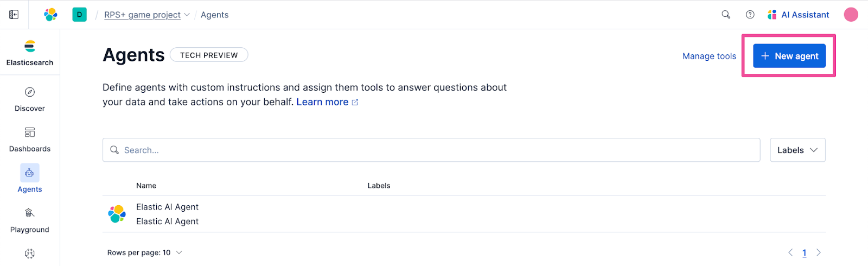Open the green D space selector

coord(80,15)
